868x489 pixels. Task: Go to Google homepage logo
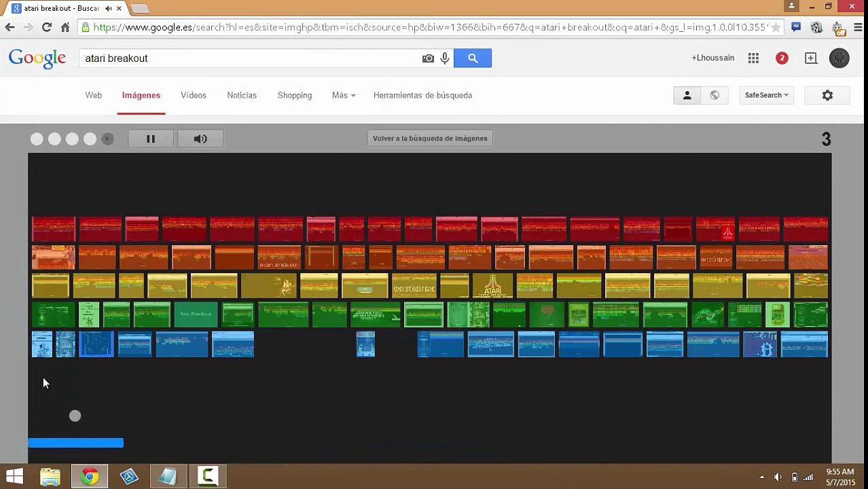pyautogui.click(x=37, y=58)
